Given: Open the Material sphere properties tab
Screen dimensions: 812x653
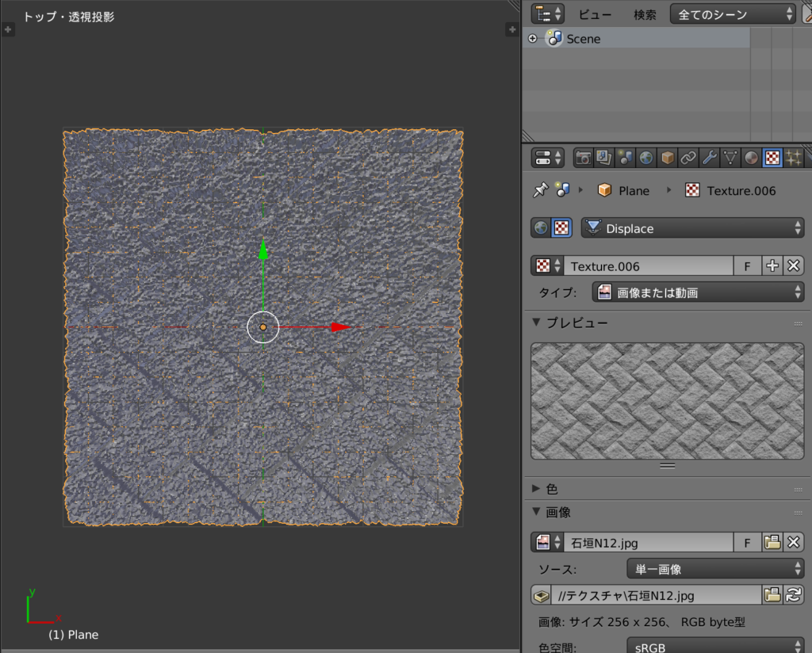Looking at the screenshot, I should point(750,158).
